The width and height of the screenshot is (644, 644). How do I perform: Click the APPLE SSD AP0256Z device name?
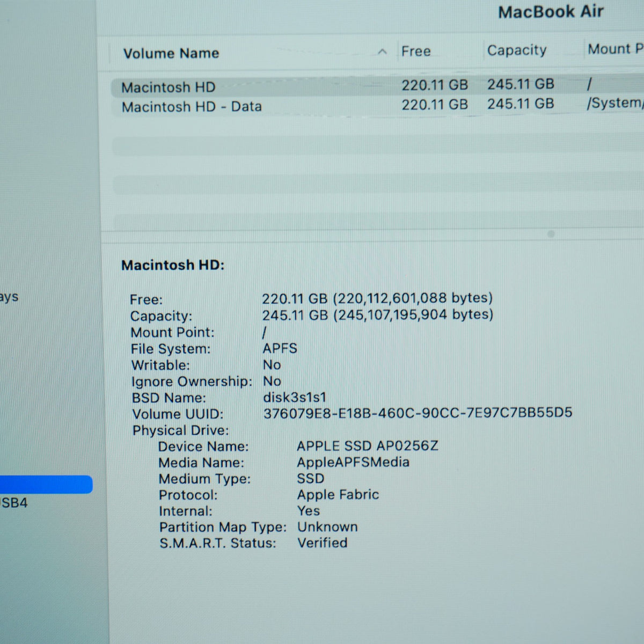tap(368, 446)
